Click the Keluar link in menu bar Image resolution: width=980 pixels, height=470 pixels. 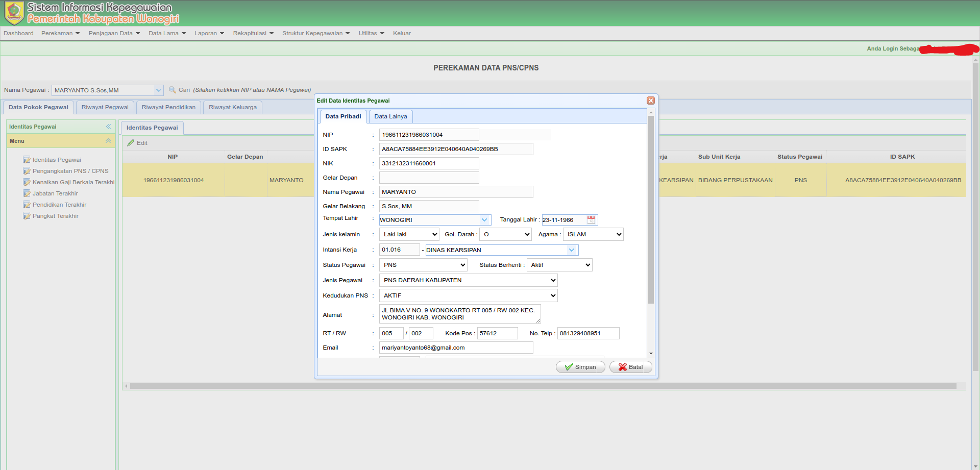(x=402, y=33)
